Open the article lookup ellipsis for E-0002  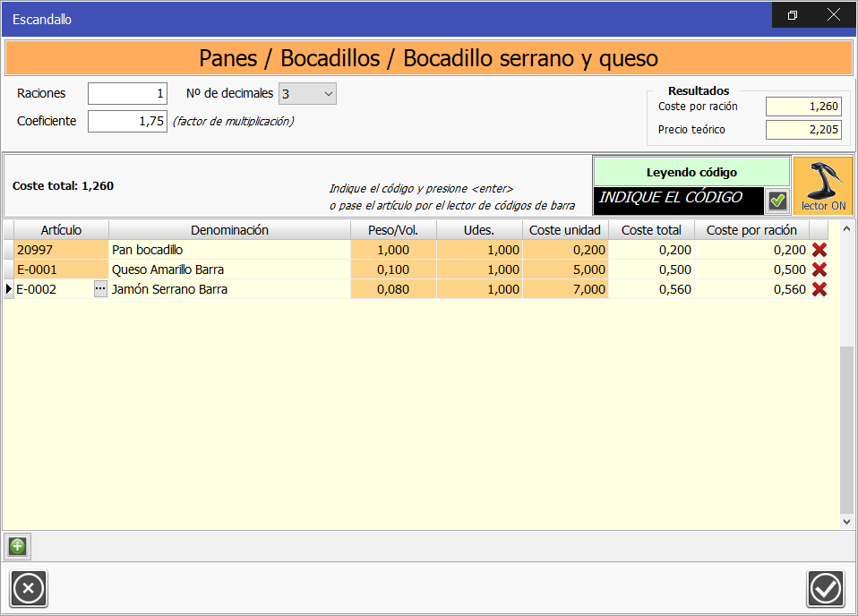pyautogui.click(x=99, y=289)
